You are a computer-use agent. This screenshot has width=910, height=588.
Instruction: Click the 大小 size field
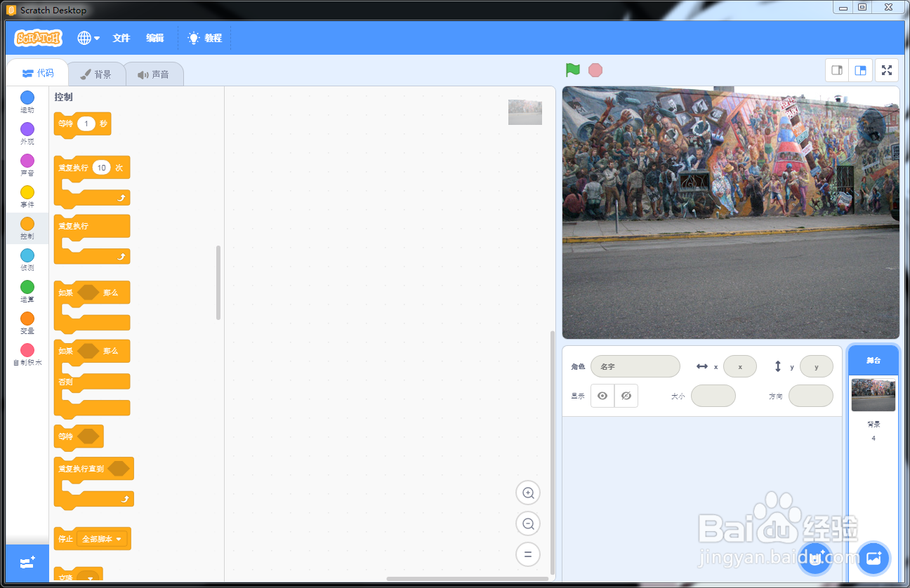pyautogui.click(x=713, y=396)
